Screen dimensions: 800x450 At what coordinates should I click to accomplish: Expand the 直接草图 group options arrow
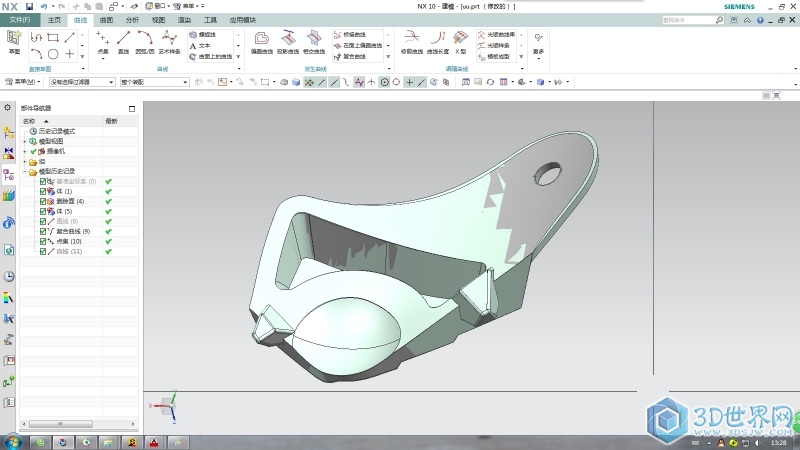(x=83, y=69)
